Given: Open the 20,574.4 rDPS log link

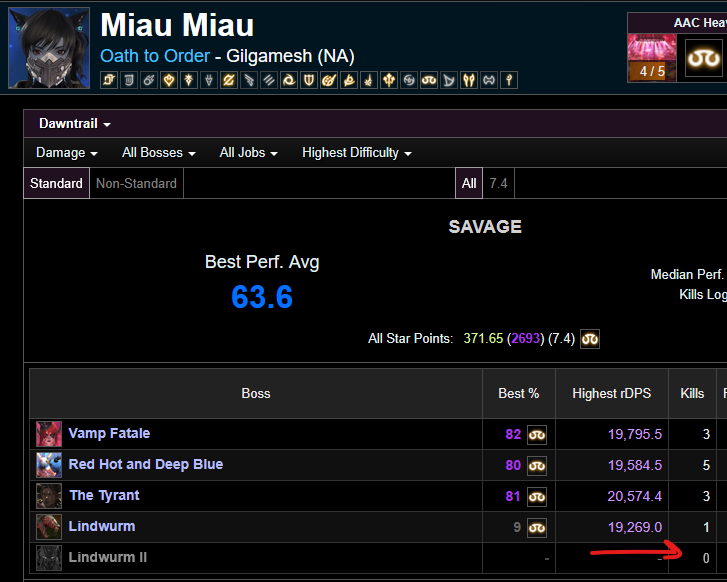Looking at the screenshot, I should click(635, 497).
